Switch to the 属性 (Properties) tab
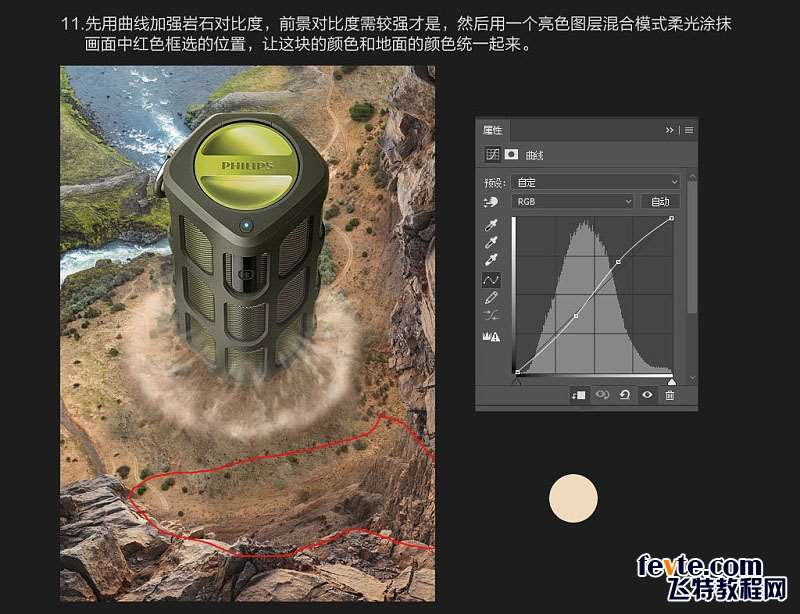The image size is (800, 614). (492, 130)
